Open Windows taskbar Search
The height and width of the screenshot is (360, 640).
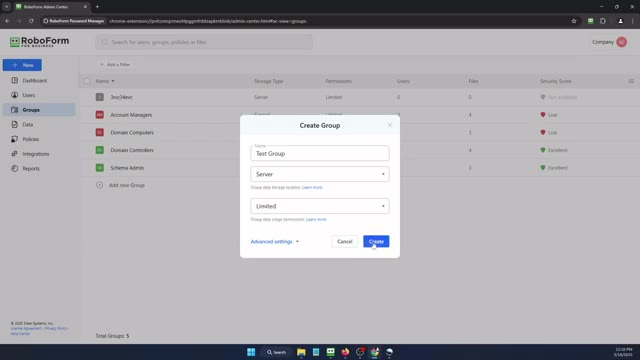coord(276,352)
